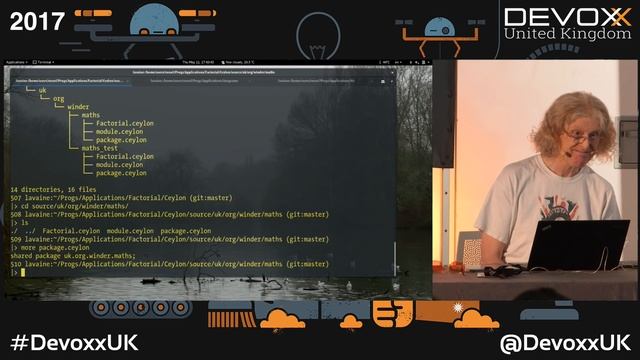The width and height of the screenshot is (640, 360).
Task: Open the Terminal app menu in the top bar
Action: 43,62
